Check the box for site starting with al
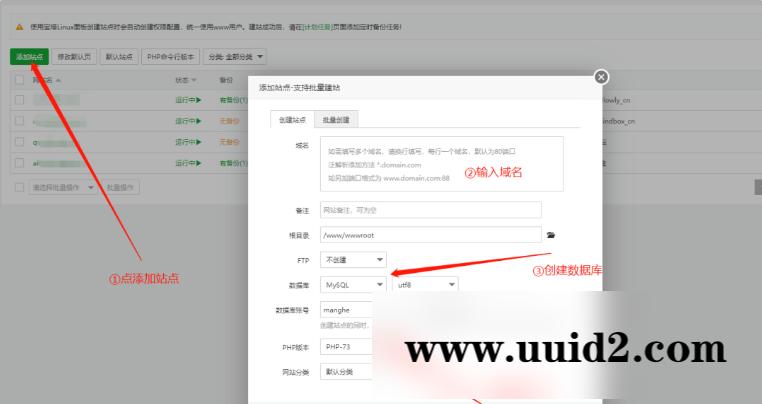This screenshot has width=762, height=404. pos(19,163)
